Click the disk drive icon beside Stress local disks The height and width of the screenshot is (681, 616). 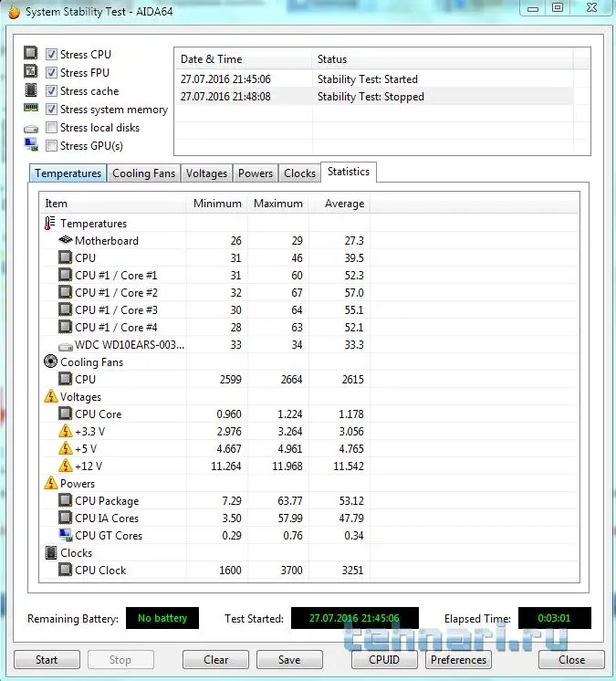pyautogui.click(x=31, y=129)
